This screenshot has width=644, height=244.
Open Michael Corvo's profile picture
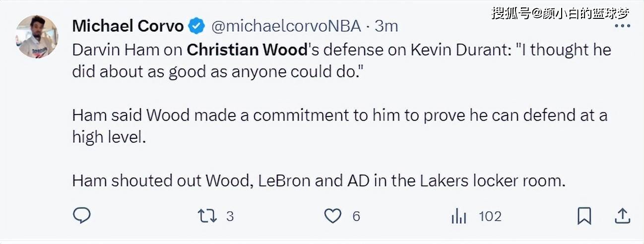pyautogui.click(x=36, y=37)
